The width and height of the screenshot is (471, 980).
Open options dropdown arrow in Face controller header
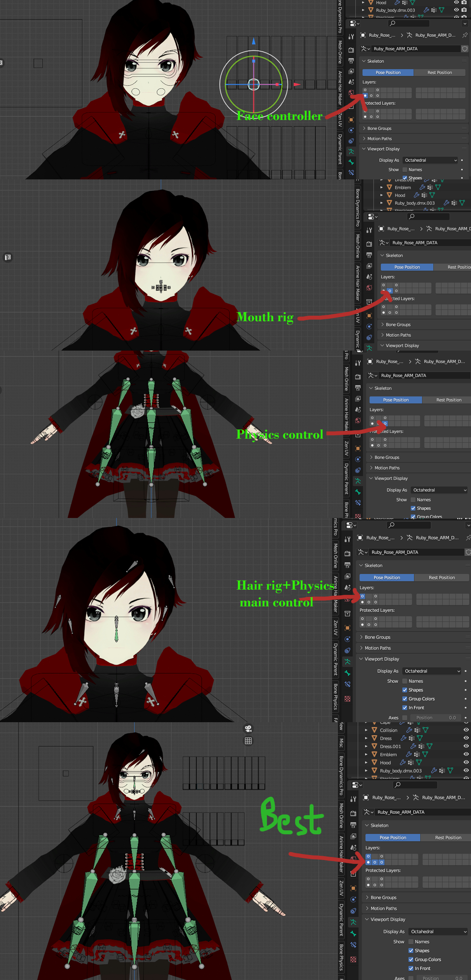coord(465,23)
